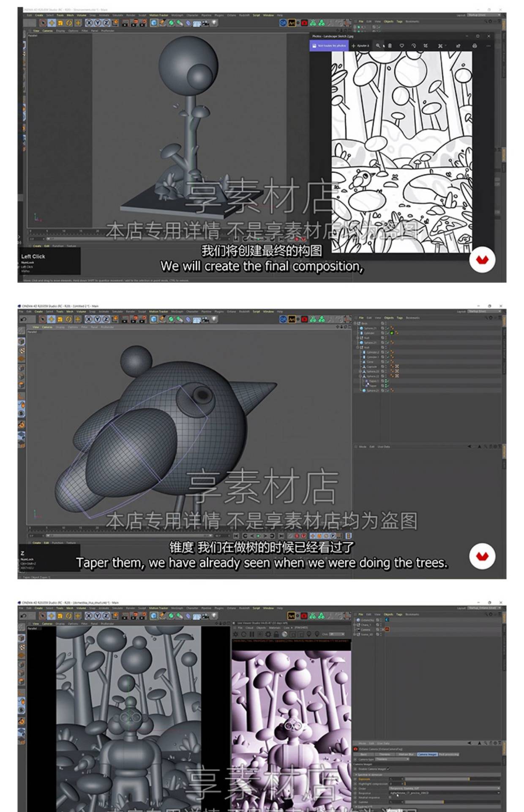The height and width of the screenshot is (812, 524).
Task: Click the Live Viewer lock resolution icon
Action: point(276,634)
